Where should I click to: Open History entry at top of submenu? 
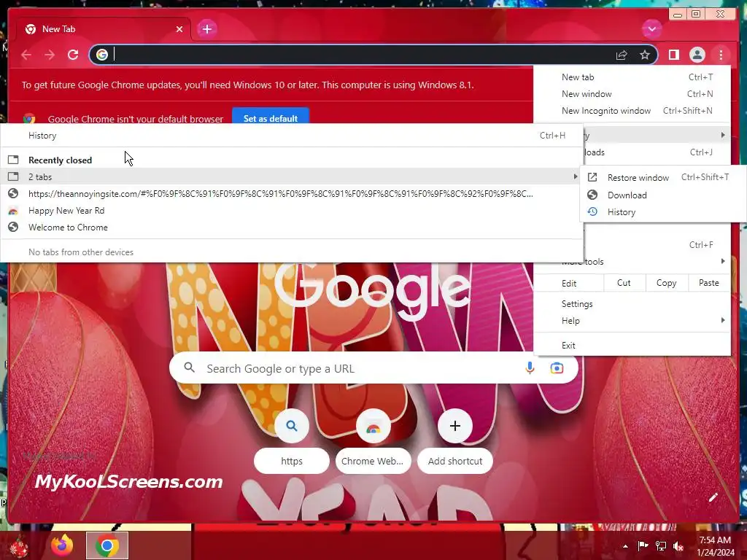pyautogui.click(x=292, y=136)
